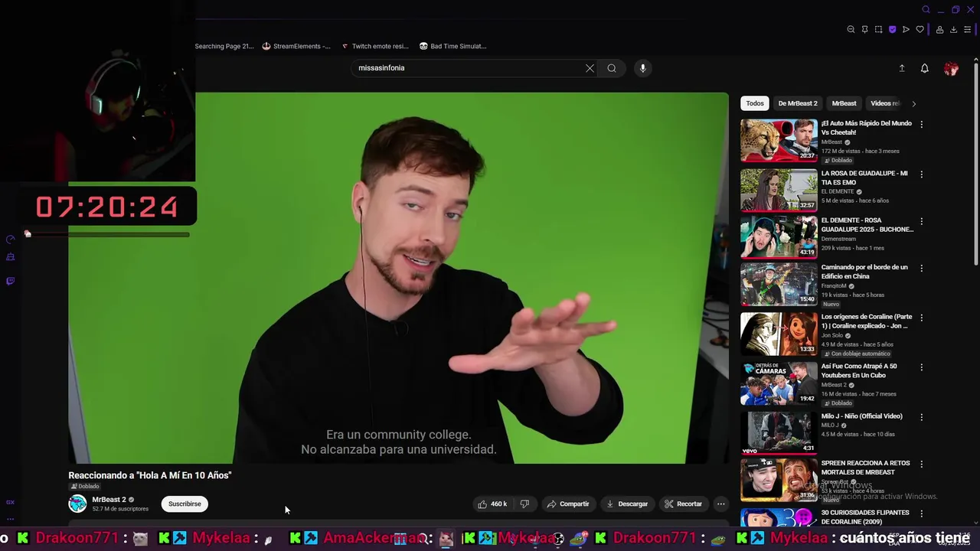Viewport: 980px width, 551px height.
Task: Open La Rosa de Guadalupe Mi Tia thumbnail
Action: pyautogui.click(x=779, y=190)
